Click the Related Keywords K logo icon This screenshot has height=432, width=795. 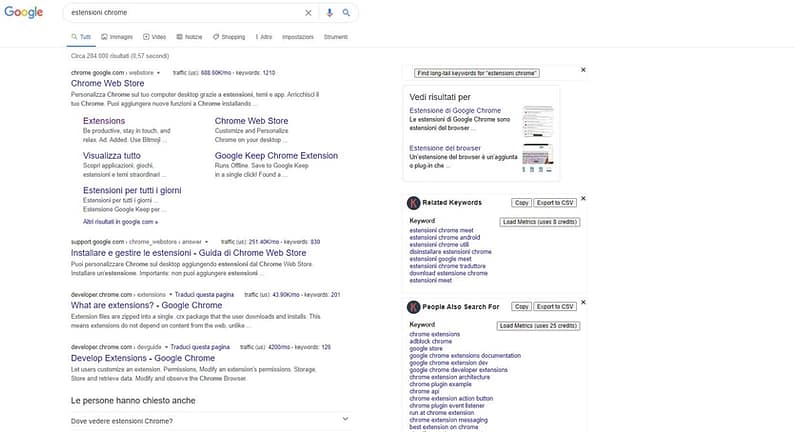point(414,203)
